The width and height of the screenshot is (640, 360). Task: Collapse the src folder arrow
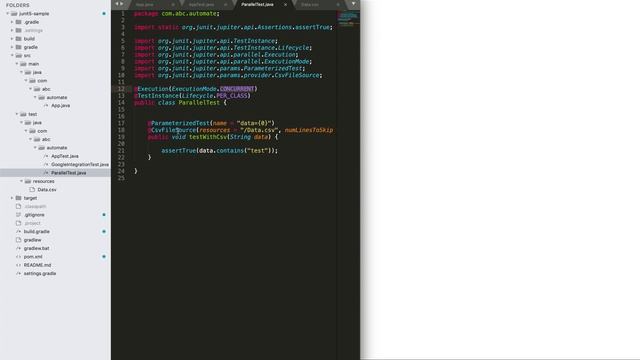(12, 56)
